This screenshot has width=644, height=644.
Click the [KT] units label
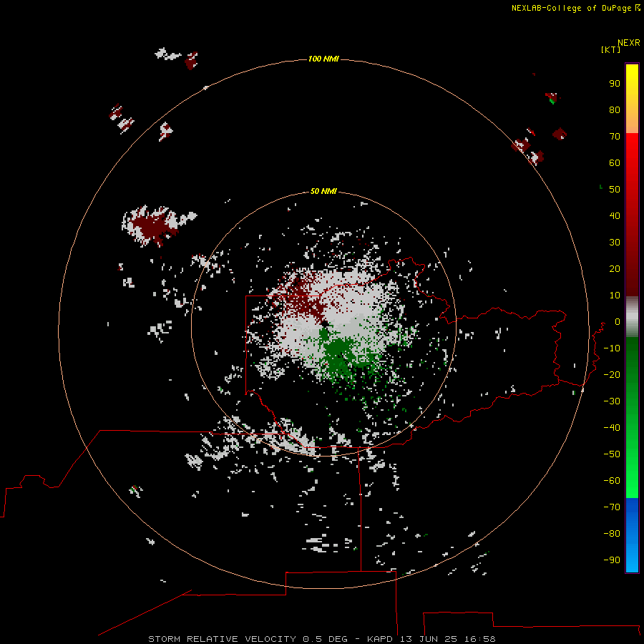click(610, 49)
